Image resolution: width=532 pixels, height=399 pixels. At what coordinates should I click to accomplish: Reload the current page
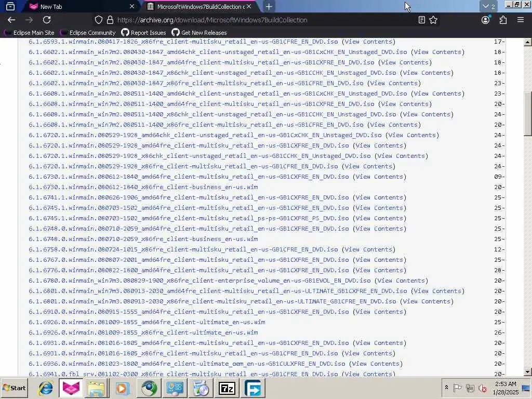[47, 20]
